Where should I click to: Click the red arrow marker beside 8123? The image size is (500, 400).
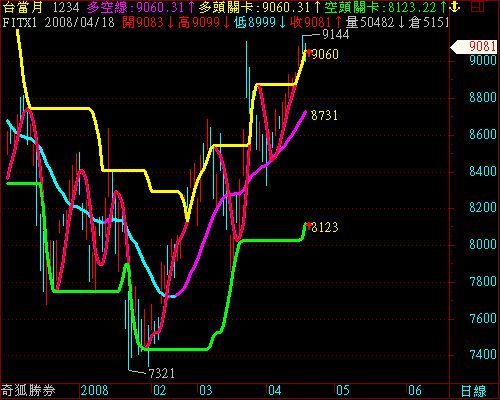click(309, 226)
